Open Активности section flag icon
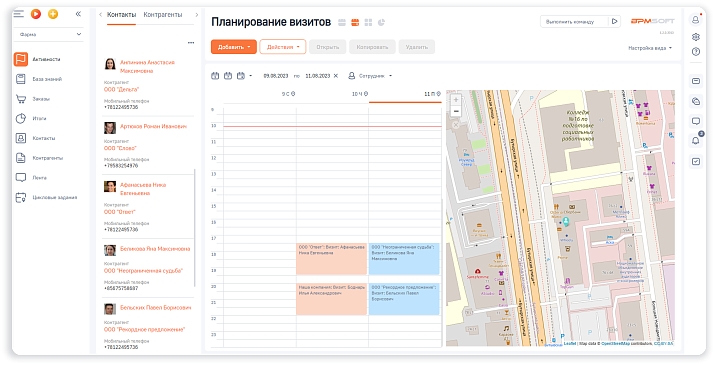Screen dimensions: 715x365 pyautogui.click(x=21, y=59)
